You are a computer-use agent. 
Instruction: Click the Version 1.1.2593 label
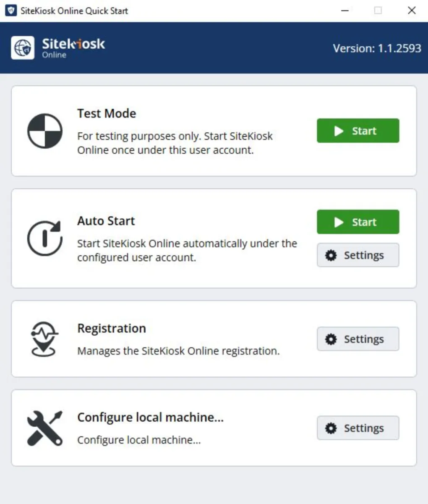click(x=377, y=48)
